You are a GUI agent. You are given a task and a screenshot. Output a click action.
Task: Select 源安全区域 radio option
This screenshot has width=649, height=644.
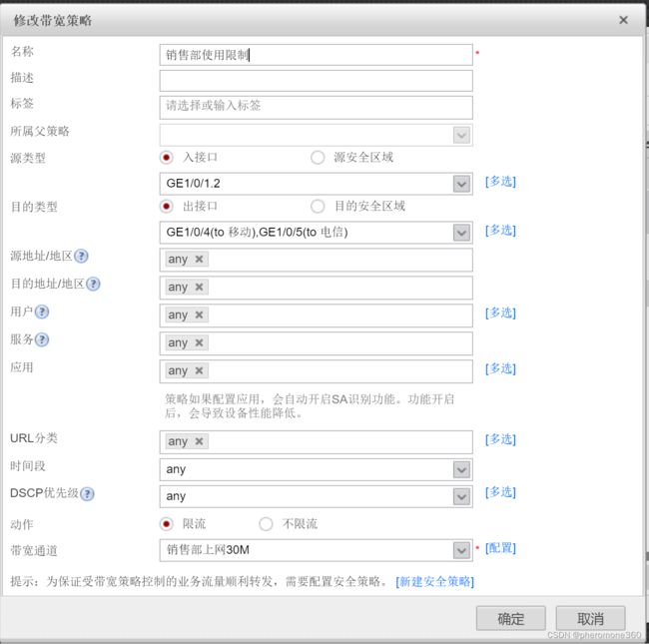(x=318, y=158)
